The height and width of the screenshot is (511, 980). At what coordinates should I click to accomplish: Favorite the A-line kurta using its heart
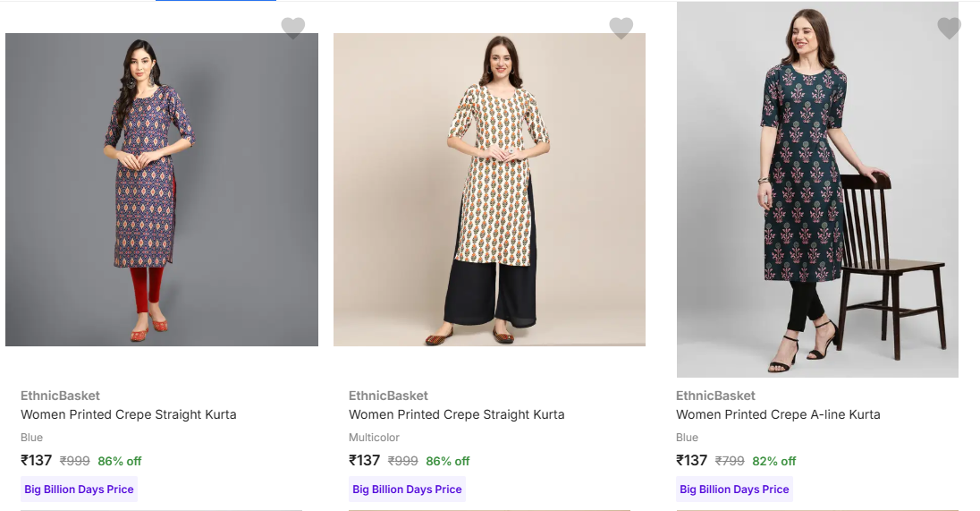pos(949,28)
